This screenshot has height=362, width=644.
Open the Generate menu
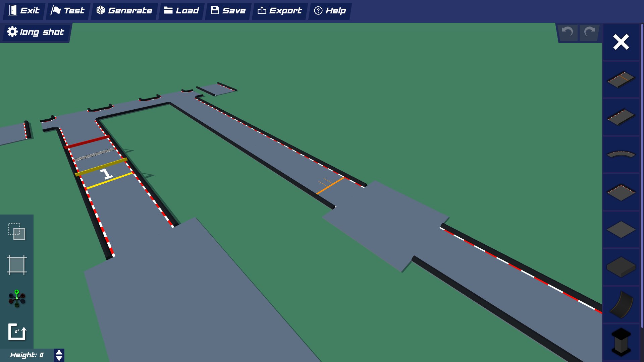click(125, 10)
